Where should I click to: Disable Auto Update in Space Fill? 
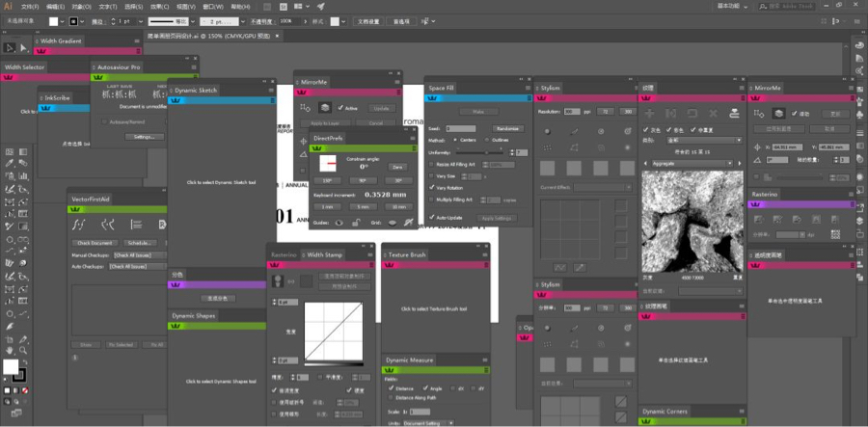click(x=432, y=218)
